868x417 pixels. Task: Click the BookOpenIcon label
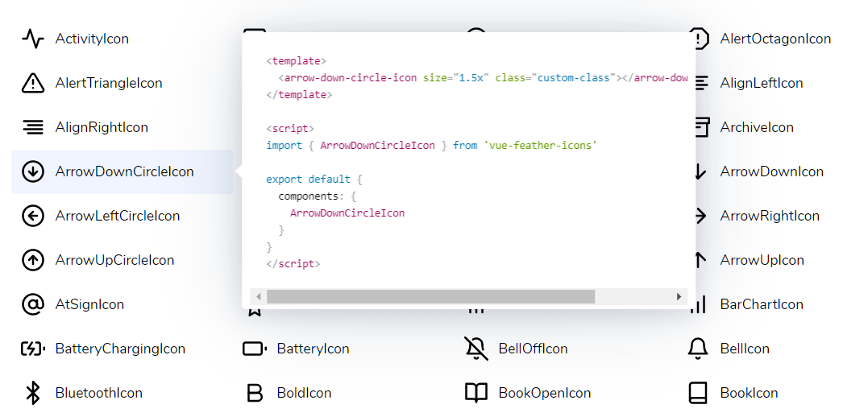545,393
